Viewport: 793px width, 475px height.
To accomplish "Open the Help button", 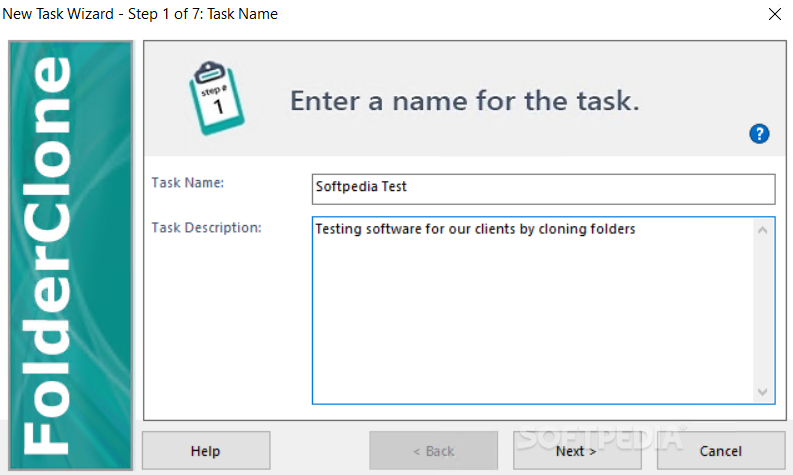I will point(206,450).
